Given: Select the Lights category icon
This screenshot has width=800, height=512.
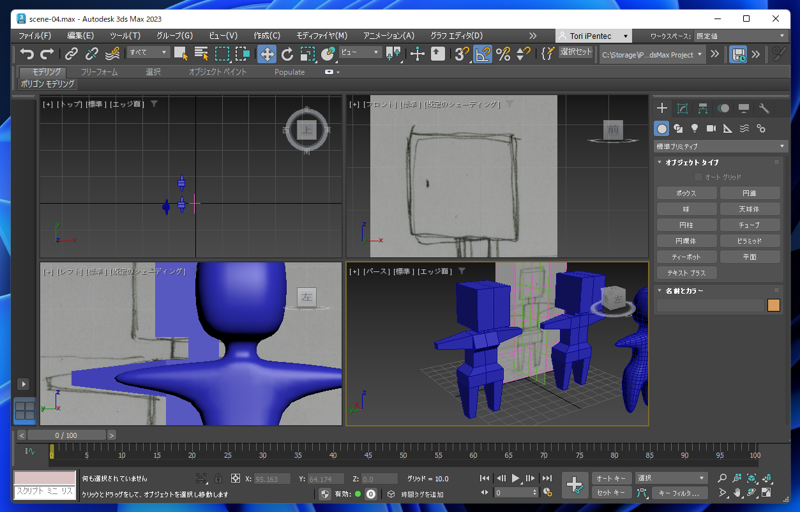Looking at the screenshot, I should 694,129.
